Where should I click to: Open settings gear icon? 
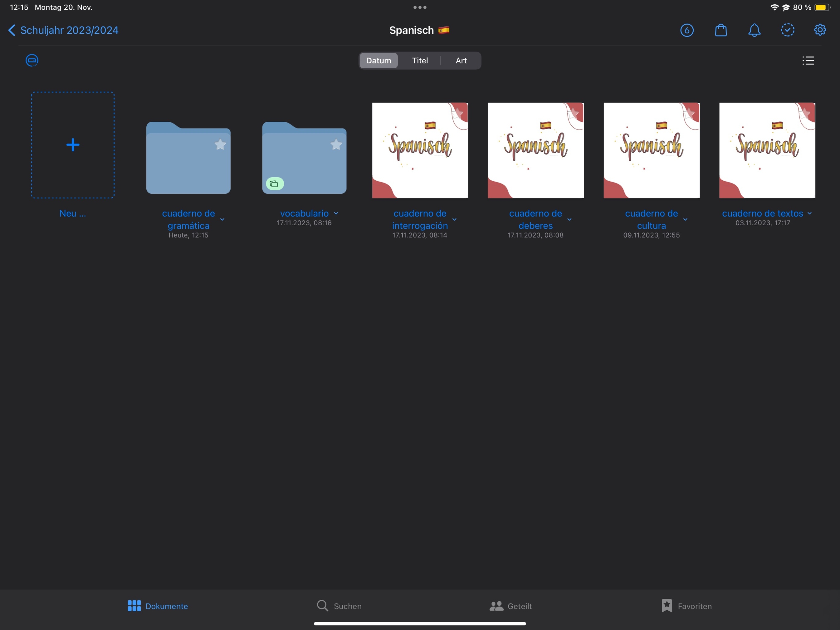point(820,30)
